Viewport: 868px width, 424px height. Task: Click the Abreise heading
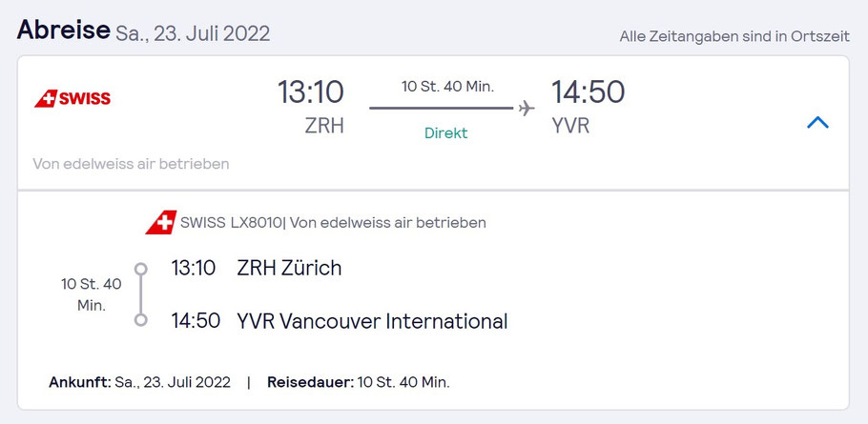pos(64,30)
